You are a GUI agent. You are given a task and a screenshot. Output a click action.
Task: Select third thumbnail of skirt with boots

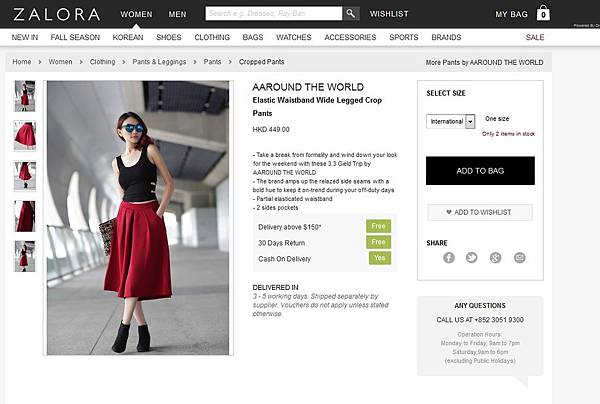(25, 176)
